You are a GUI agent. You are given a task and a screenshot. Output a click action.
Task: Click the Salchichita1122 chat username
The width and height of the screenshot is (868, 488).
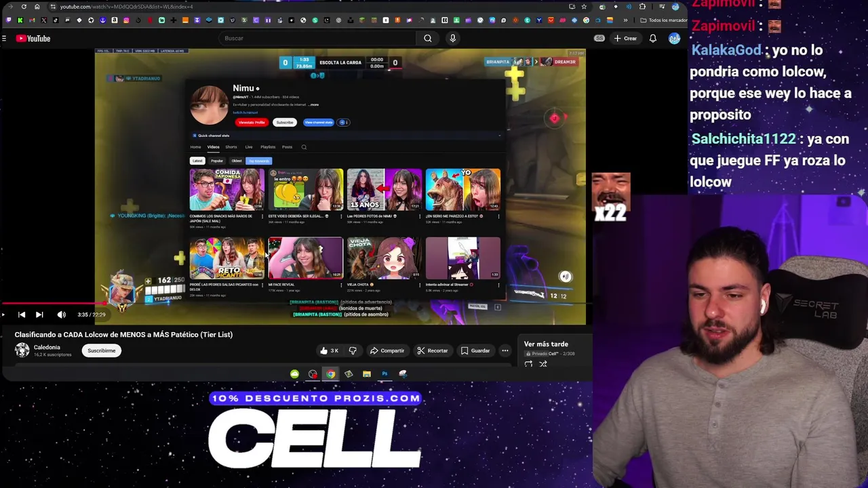coord(743,139)
